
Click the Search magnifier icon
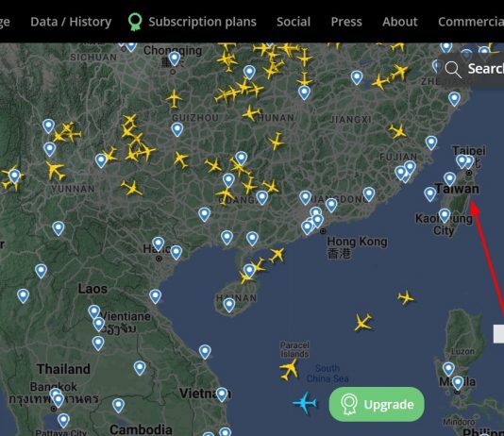click(x=453, y=70)
